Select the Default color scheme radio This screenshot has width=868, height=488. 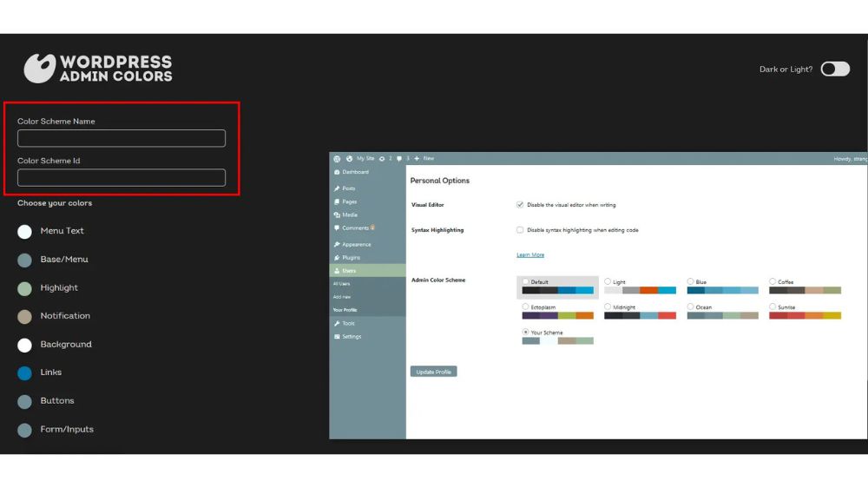(x=525, y=282)
